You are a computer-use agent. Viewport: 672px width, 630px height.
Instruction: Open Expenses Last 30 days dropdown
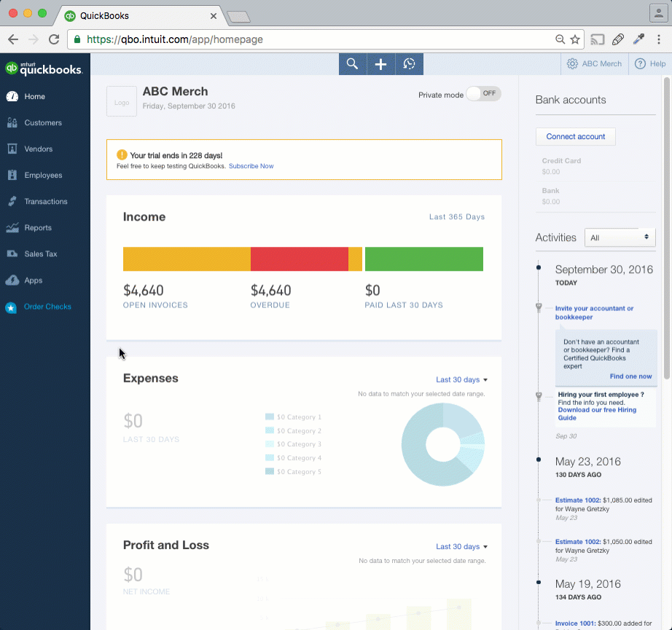click(461, 379)
